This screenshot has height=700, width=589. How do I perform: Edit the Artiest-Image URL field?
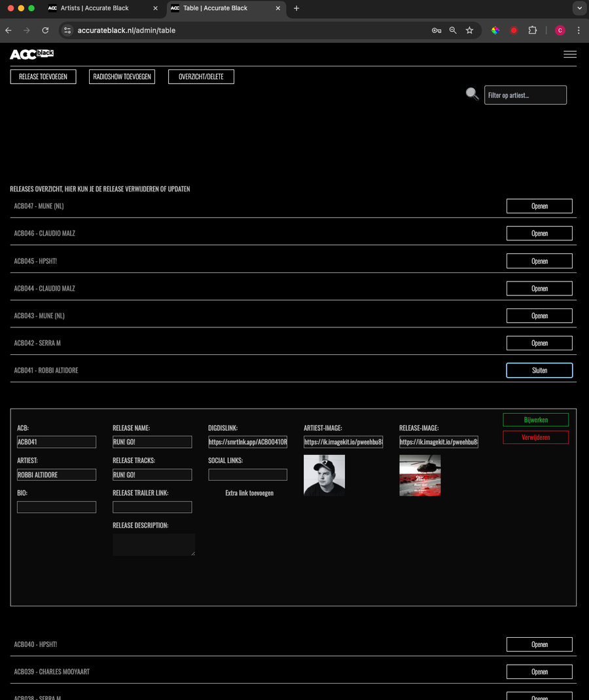(343, 442)
